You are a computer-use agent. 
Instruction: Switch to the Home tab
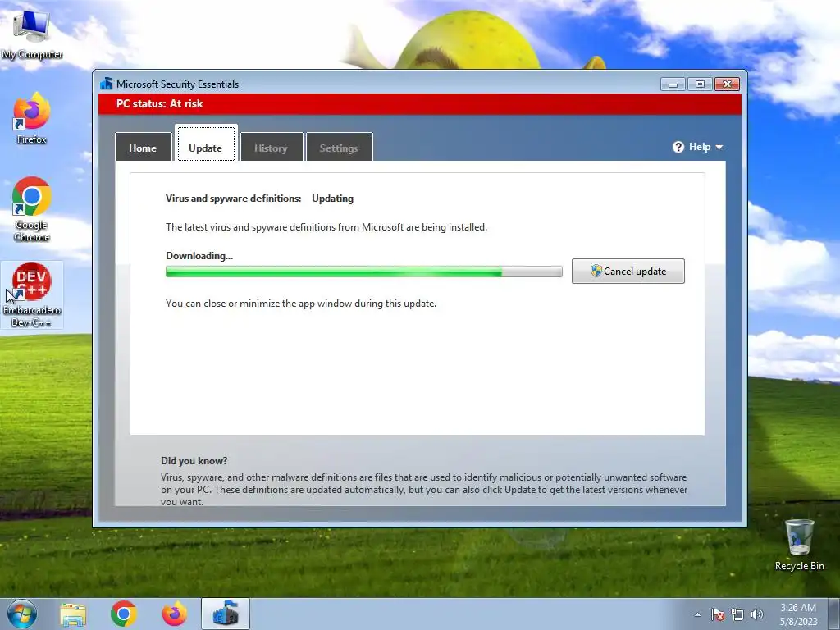click(x=143, y=148)
